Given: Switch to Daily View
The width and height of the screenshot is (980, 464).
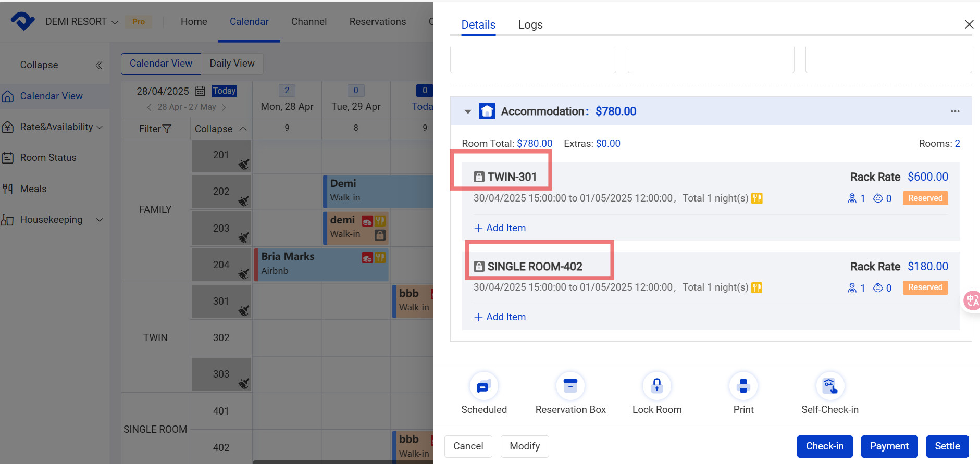Looking at the screenshot, I should (232, 64).
